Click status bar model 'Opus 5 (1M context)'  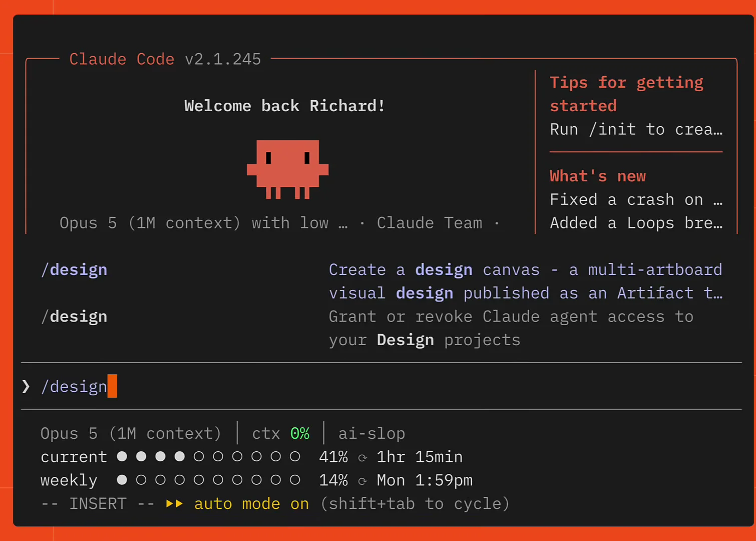(x=131, y=433)
